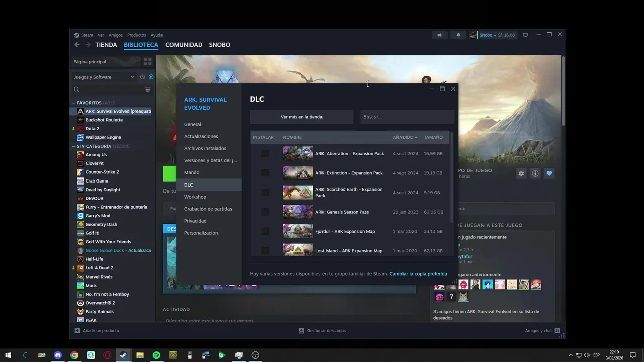
Task: Go to the TIENDA tab
Action: click(x=106, y=45)
